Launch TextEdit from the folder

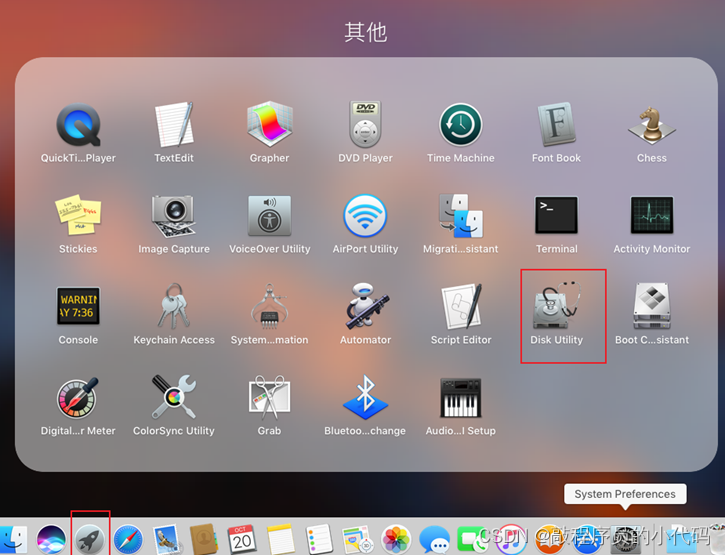pyautogui.click(x=174, y=125)
